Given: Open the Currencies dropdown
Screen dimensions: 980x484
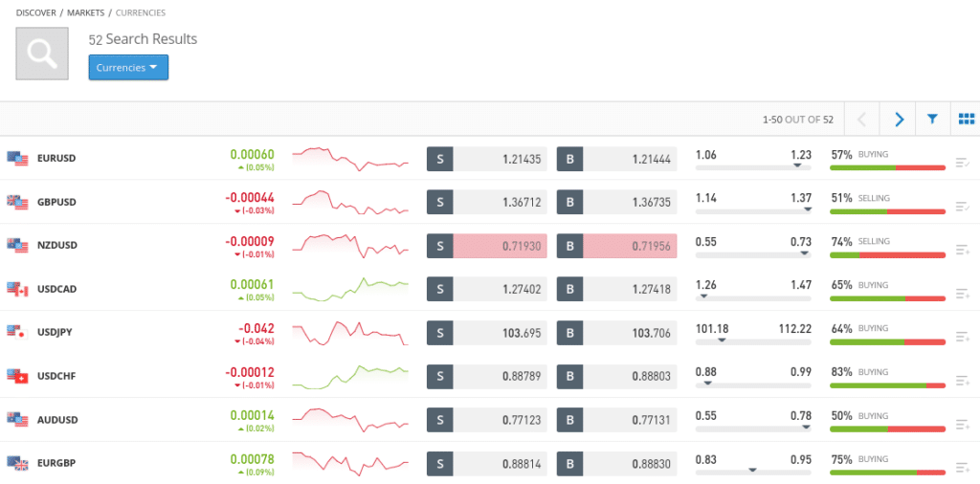Looking at the screenshot, I should [128, 68].
